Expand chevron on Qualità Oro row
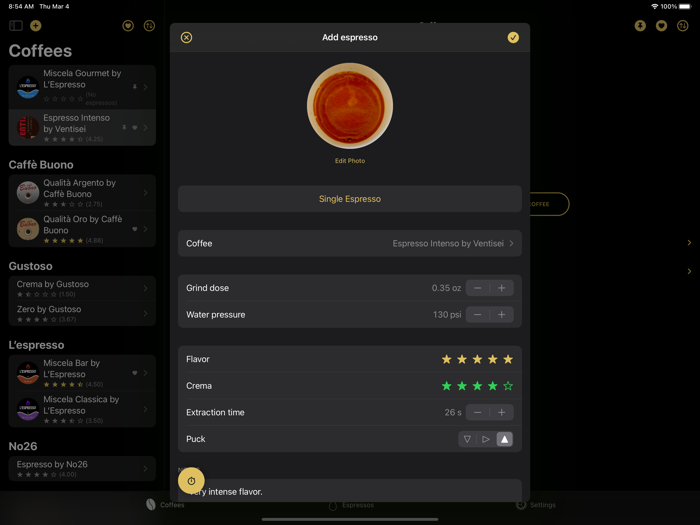700x525 pixels. click(146, 229)
